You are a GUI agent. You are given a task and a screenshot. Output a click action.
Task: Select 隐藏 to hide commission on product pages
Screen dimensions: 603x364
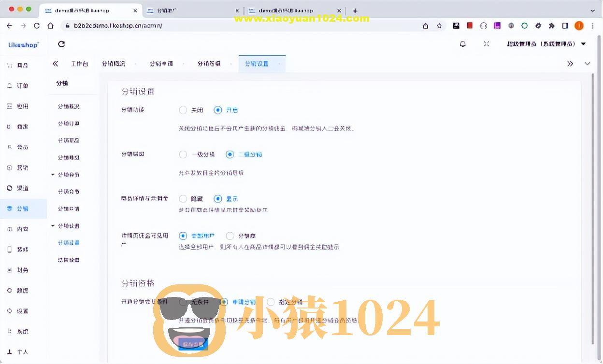click(183, 198)
